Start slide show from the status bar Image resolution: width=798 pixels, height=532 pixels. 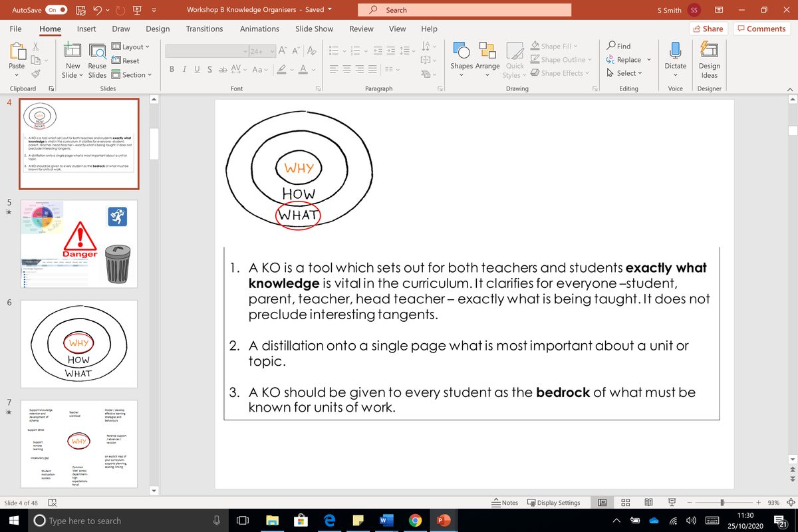[672, 503]
